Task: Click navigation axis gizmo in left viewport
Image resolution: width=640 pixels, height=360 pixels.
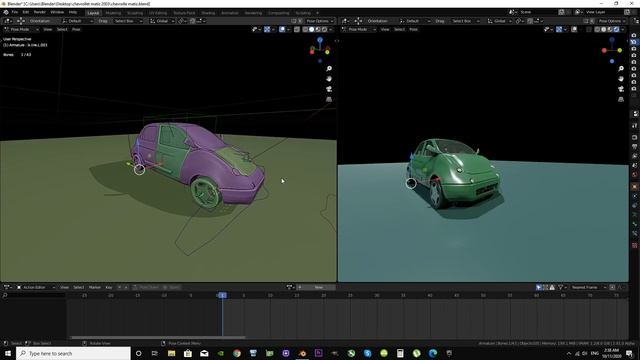Action: 320,50
